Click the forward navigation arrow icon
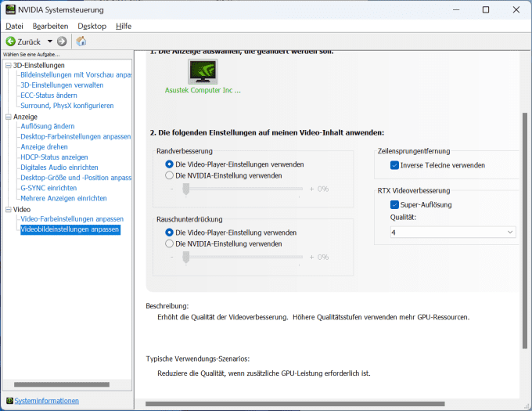This screenshot has height=411, width=532. pos(62,41)
